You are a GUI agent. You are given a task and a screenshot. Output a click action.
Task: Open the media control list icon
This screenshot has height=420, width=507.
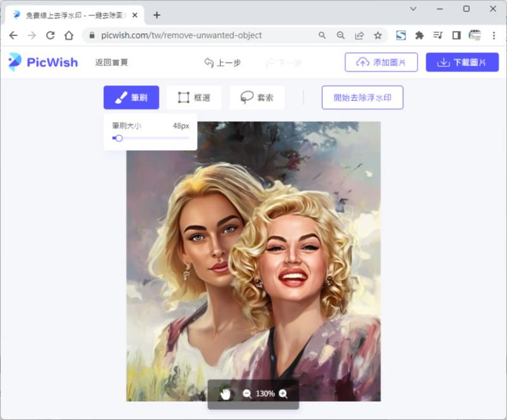pos(438,35)
